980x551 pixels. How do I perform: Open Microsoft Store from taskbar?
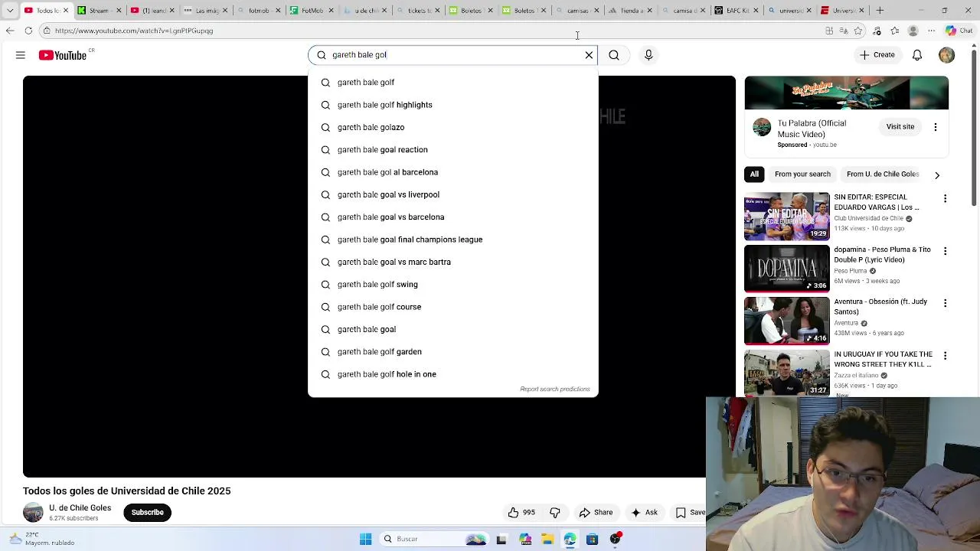pyautogui.click(x=592, y=540)
